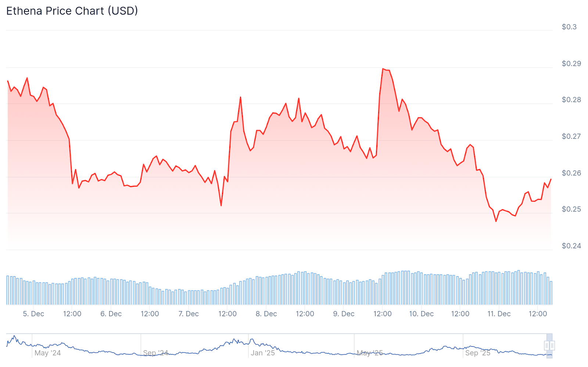This screenshot has width=588, height=367.
Task: Click the highest peak of the red price line
Action: pyautogui.click(x=383, y=69)
